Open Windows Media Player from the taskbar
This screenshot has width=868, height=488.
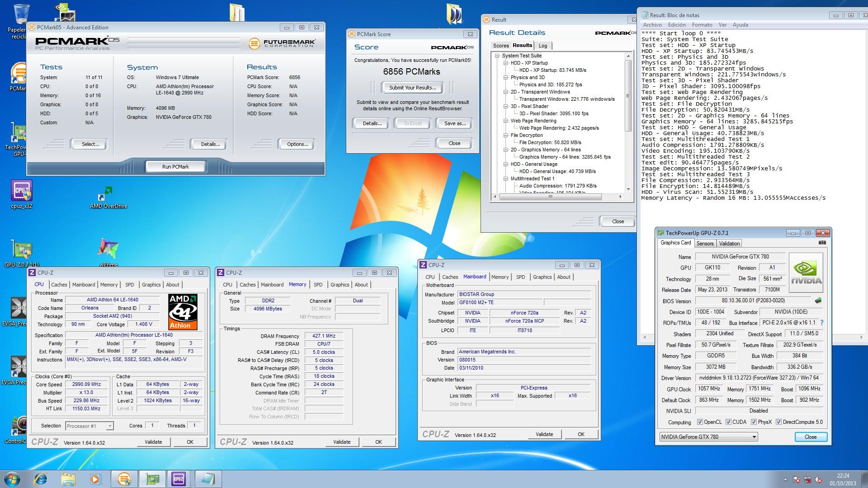pyautogui.click(x=95, y=479)
